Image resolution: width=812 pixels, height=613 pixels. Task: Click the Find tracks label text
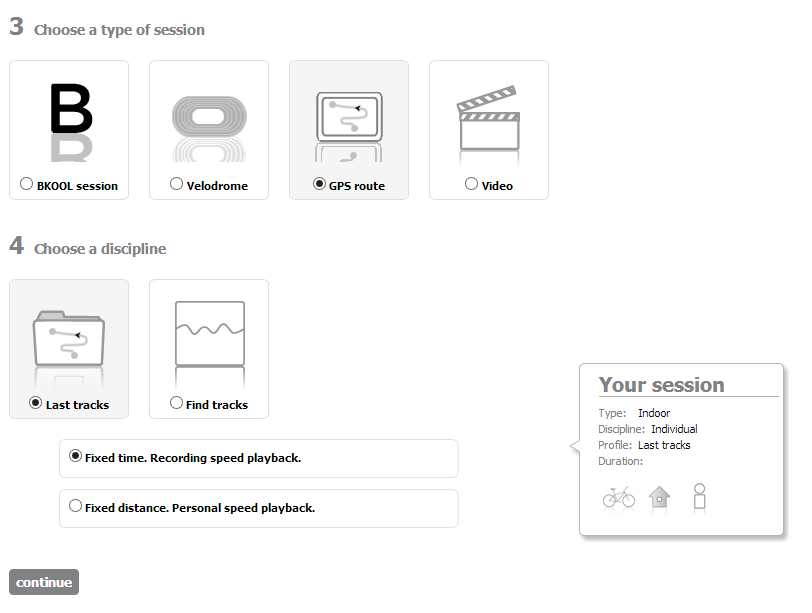(217, 405)
